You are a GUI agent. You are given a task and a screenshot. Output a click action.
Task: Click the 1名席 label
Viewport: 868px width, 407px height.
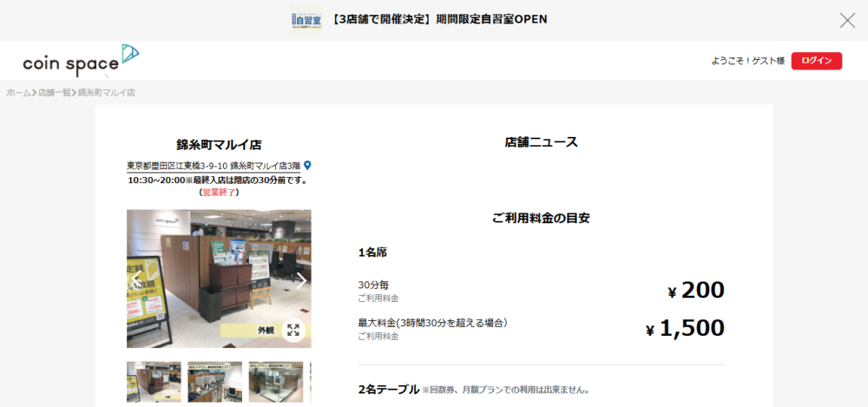click(372, 253)
